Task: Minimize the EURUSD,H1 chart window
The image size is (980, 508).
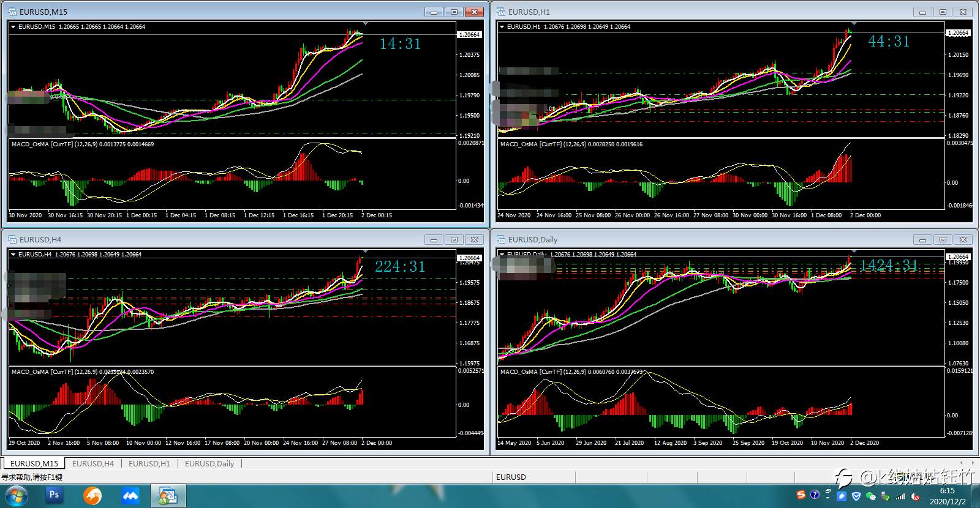Action: tap(922, 12)
